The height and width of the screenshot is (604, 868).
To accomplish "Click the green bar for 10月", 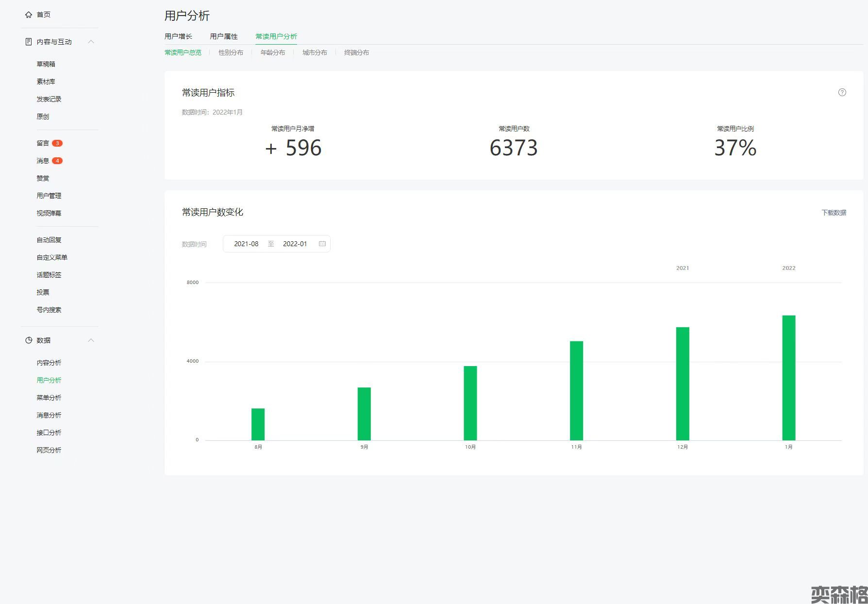I will click(x=470, y=403).
